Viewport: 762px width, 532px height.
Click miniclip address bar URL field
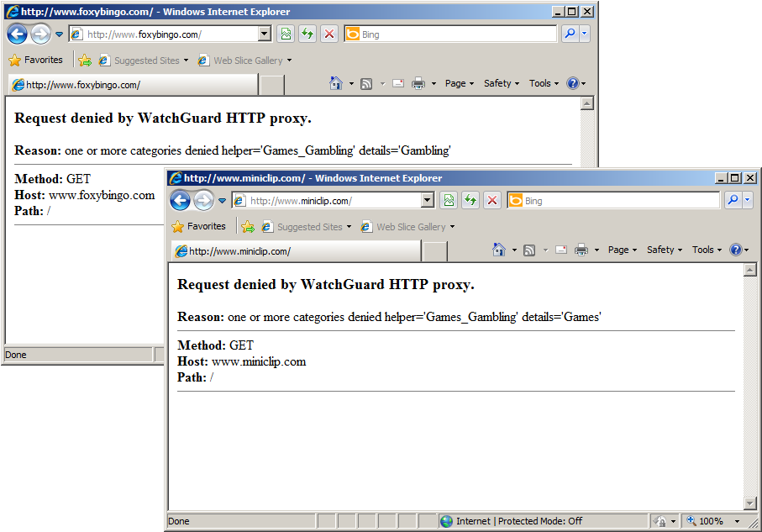tap(327, 200)
